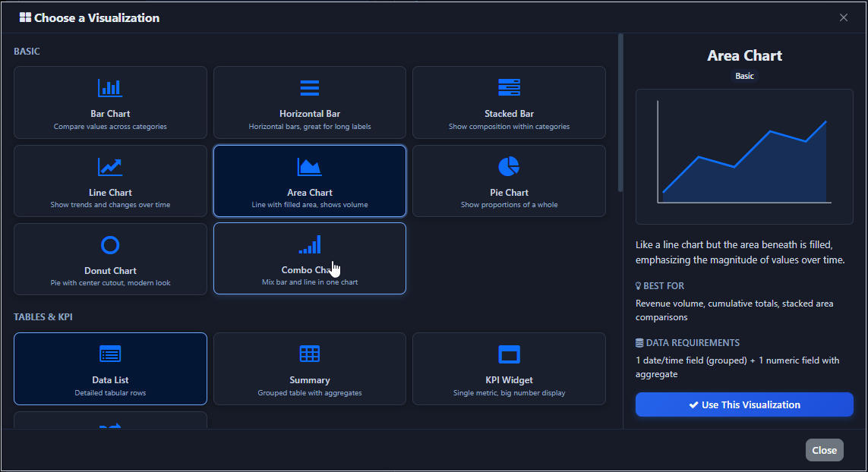Select the Pie Chart icon
The height and width of the screenshot is (472, 868).
pyautogui.click(x=509, y=166)
